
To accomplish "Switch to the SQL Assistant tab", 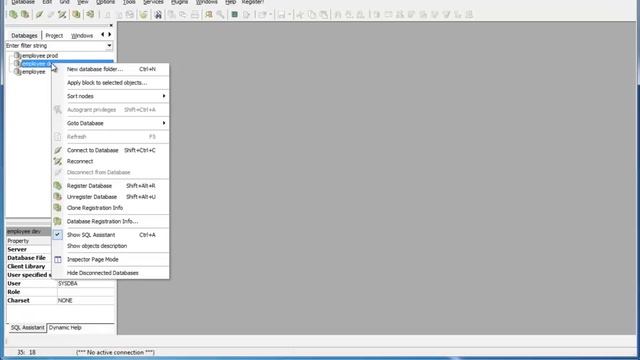I will [27, 328].
